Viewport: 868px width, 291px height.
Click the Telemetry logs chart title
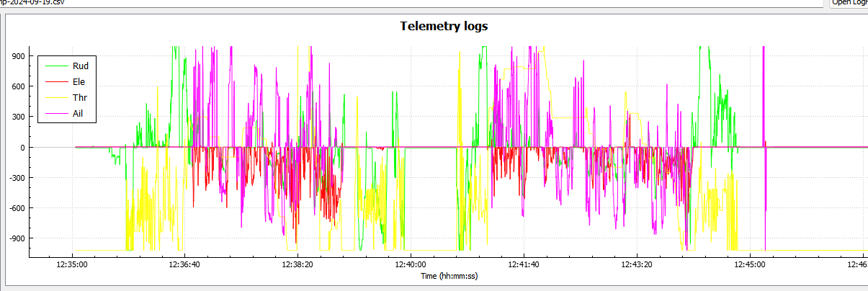point(444,27)
